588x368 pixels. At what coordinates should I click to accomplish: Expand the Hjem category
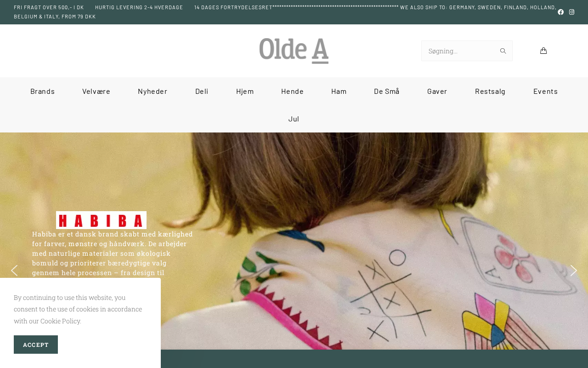(245, 91)
